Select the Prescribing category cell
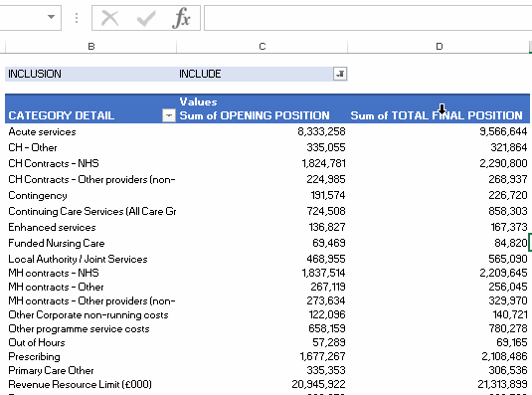Image resolution: width=532 pixels, height=395 pixels. pyautogui.click(x=34, y=356)
